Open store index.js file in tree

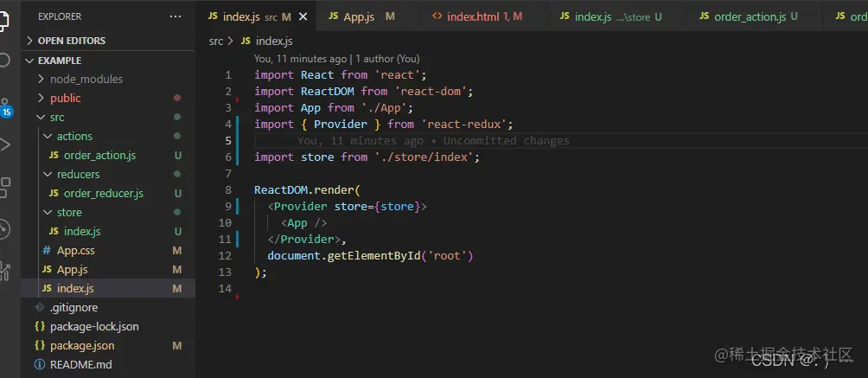click(x=82, y=231)
